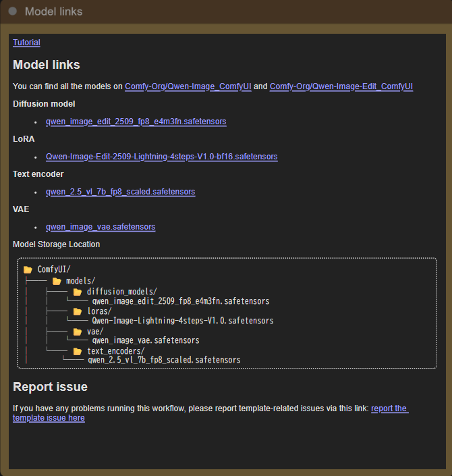Click the 'report the template issue here' link

coord(390,408)
